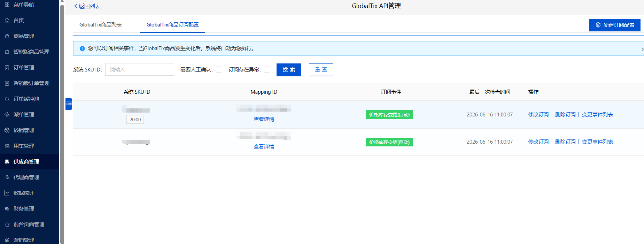Image resolution: width=644 pixels, height=244 pixels.
Task: Click the 智能版订单管理 sidebar icon
Action: coord(7,83)
